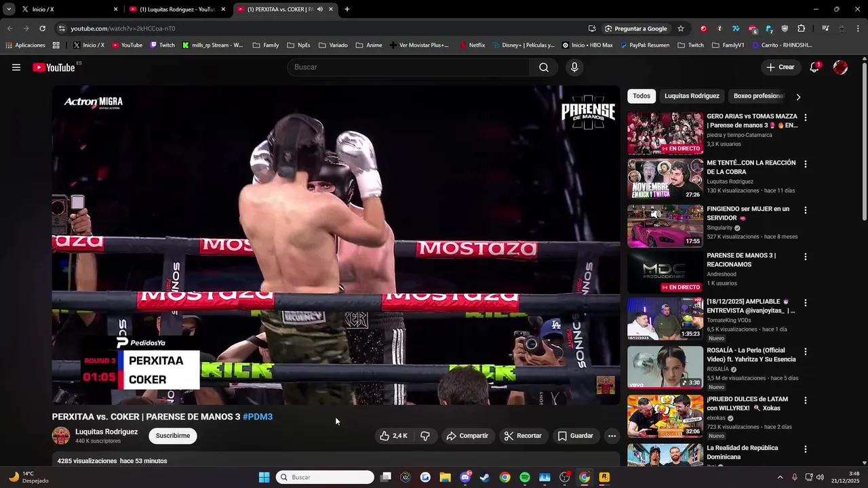Open Task View on taskbar
The image size is (868, 488).
tap(386, 477)
